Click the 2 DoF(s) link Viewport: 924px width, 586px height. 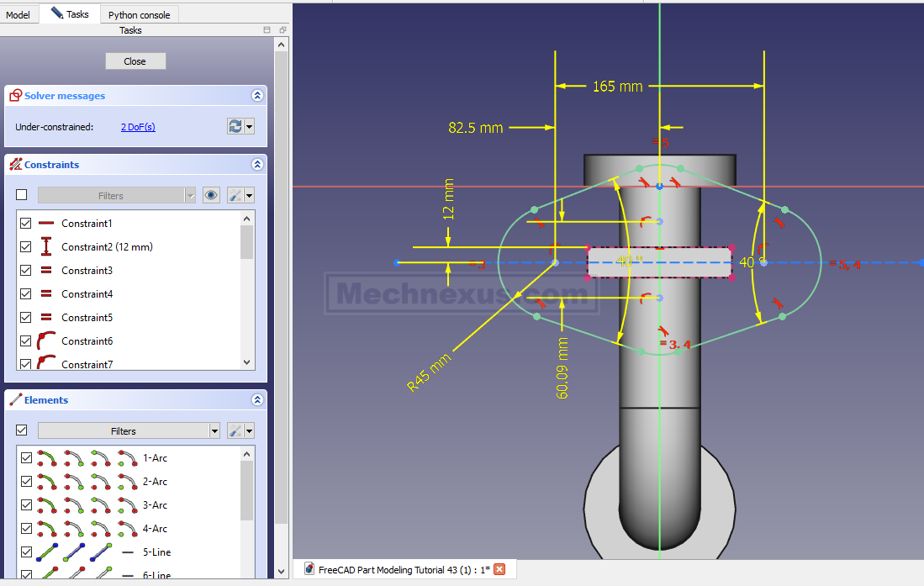(138, 127)
